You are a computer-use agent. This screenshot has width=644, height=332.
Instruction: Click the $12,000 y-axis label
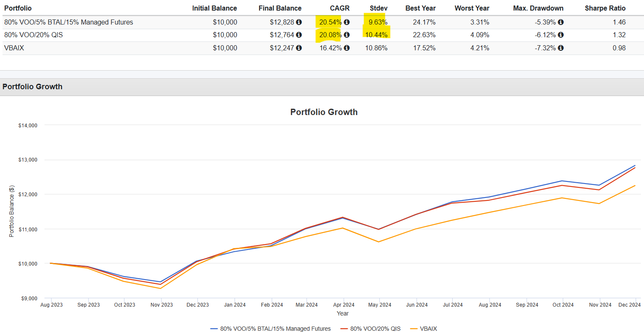coord(28,194)
